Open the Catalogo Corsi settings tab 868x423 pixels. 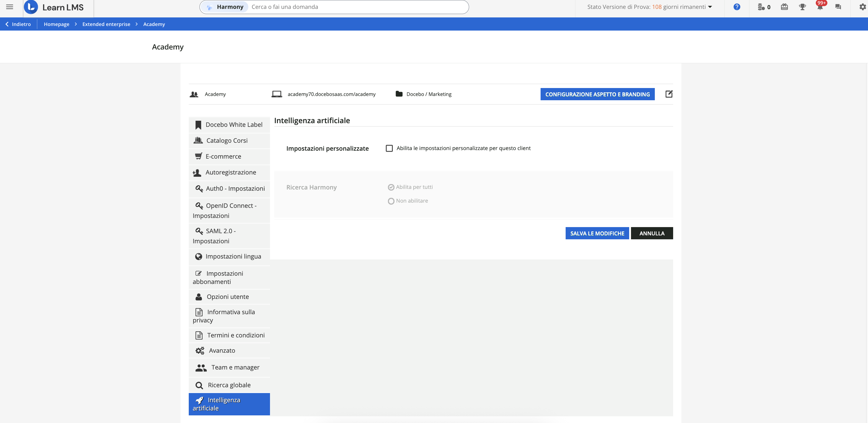227,140
